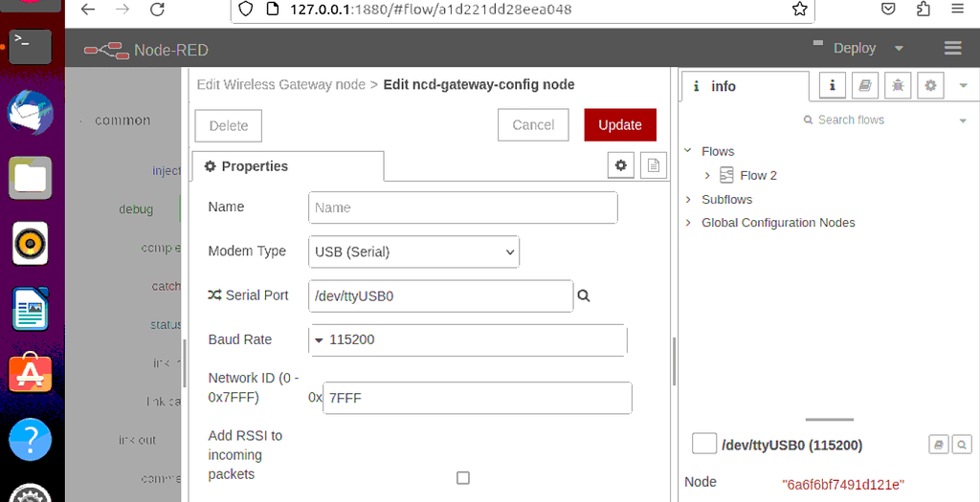Click the Name input field
Image resolution: width=980 pixels, height=502 pixels.
[462, 207]
